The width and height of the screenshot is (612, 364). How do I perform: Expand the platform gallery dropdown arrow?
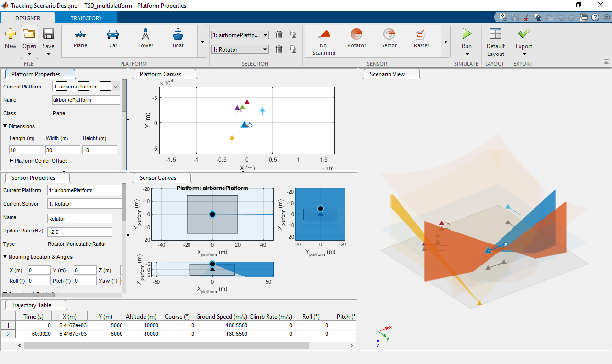[202, 42]
